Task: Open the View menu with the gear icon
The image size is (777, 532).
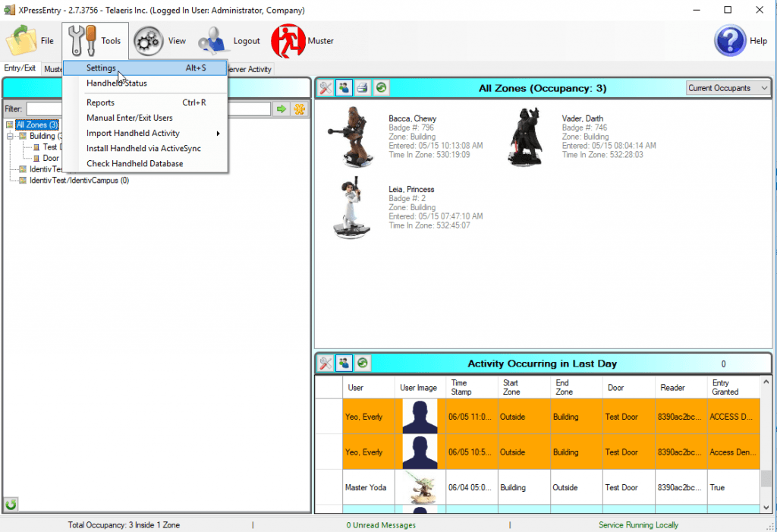Action: tap(160, 41)
